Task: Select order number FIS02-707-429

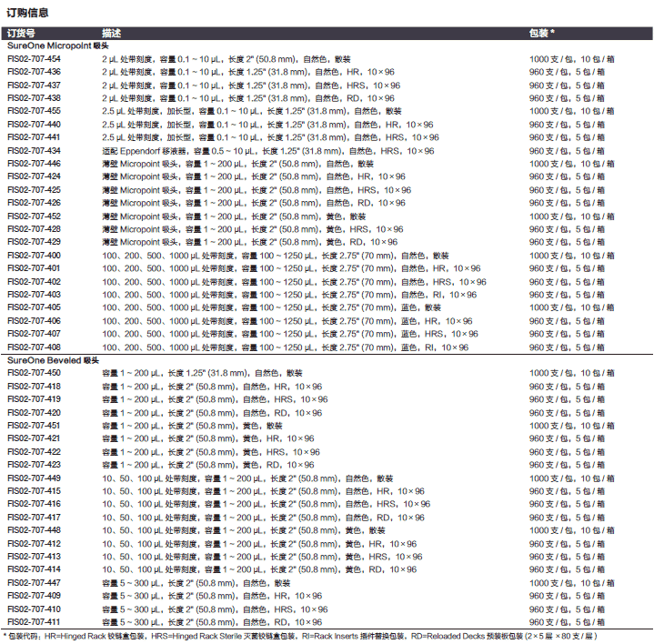Action: (34, 242)
